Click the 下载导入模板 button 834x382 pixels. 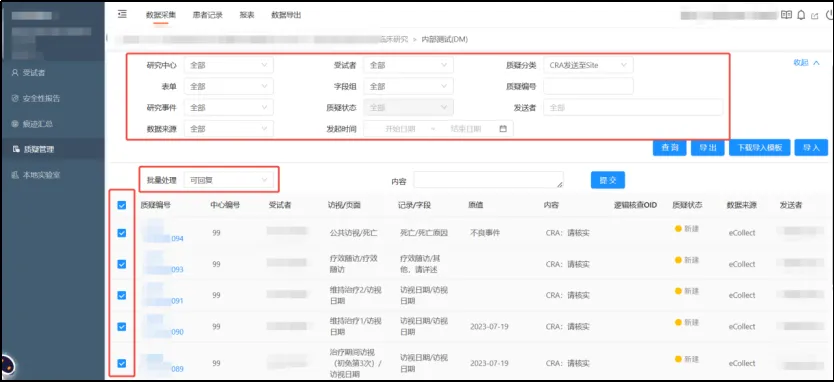click(x=760, y=148)
